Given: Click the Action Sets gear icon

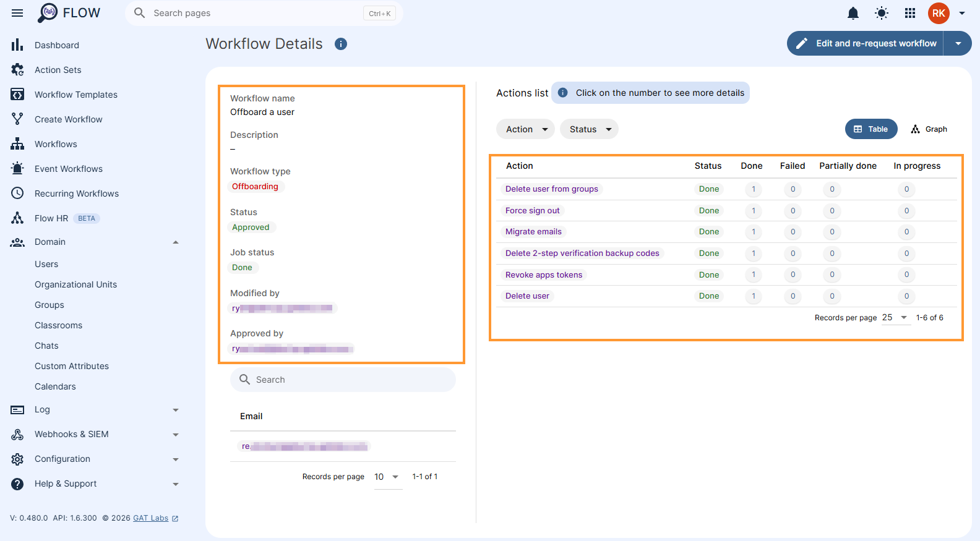Looking at the screenshot, I should click(17, 70).
